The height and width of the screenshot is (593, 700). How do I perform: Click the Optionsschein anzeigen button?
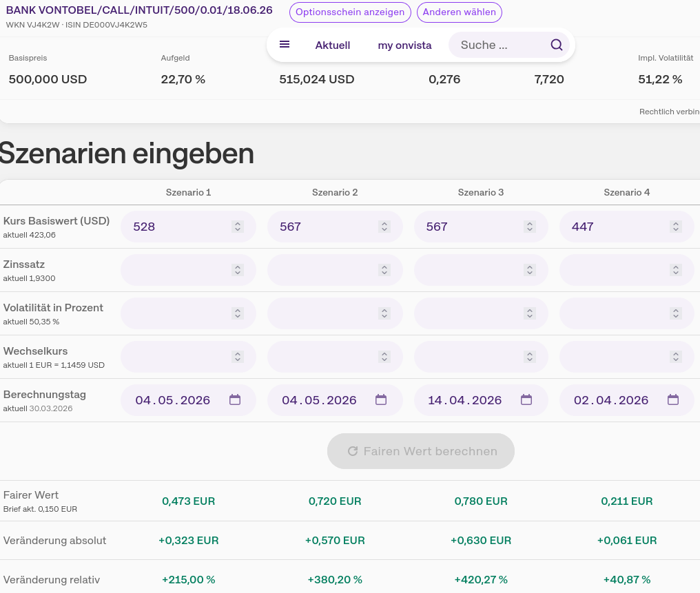click(350, 12)
